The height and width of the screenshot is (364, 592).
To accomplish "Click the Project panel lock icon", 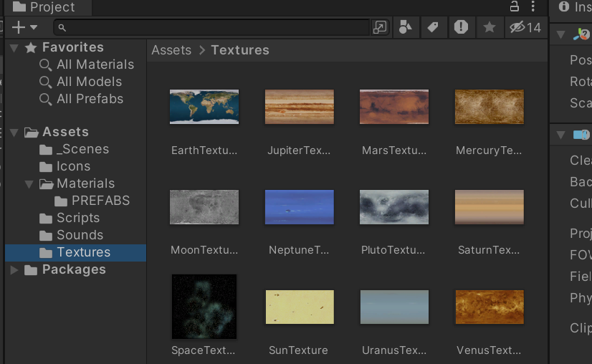I will pyautogui.click(x=514, y=6).
